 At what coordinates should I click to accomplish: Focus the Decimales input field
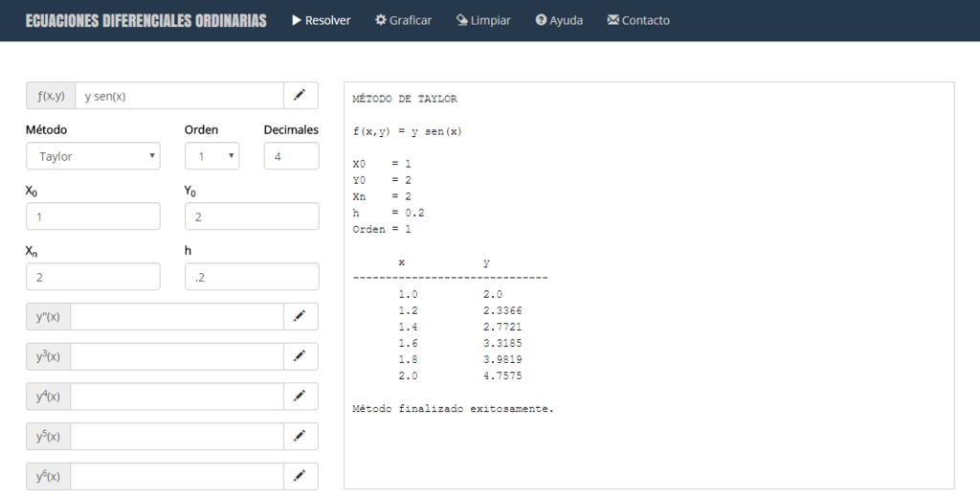pyautogui.click(x=291, y=156)
